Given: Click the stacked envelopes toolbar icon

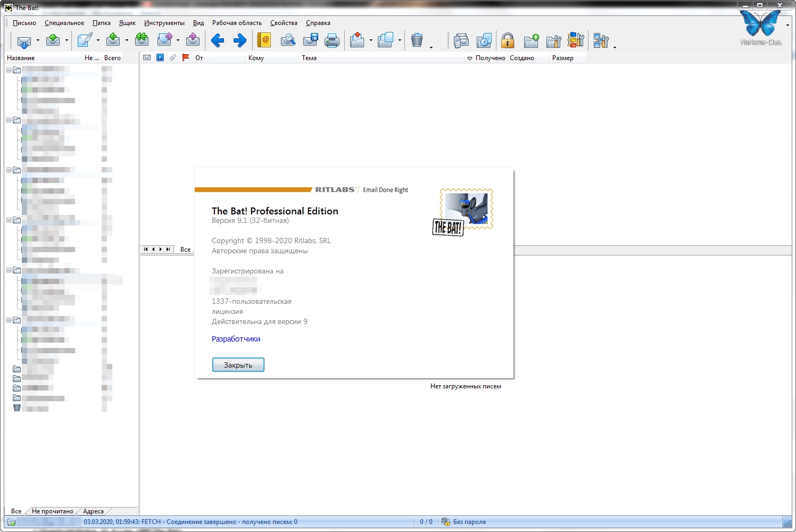Looking at the screenshot, I should coord(461,40).
